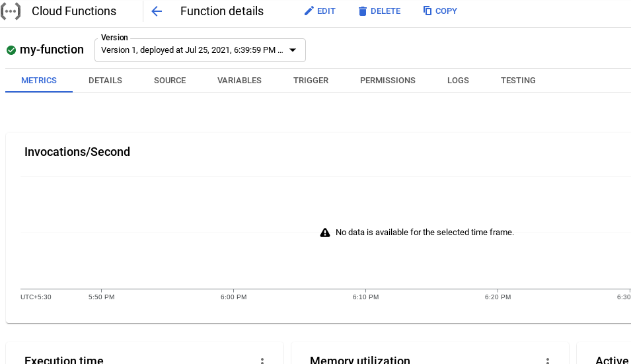Open the Version dropdown
Screen dimensions: 631x364
point(192,50)
